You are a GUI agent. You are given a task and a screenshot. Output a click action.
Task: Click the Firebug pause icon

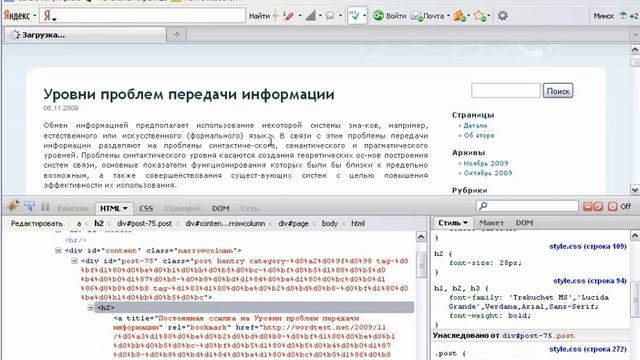click(x=45, y=207)
